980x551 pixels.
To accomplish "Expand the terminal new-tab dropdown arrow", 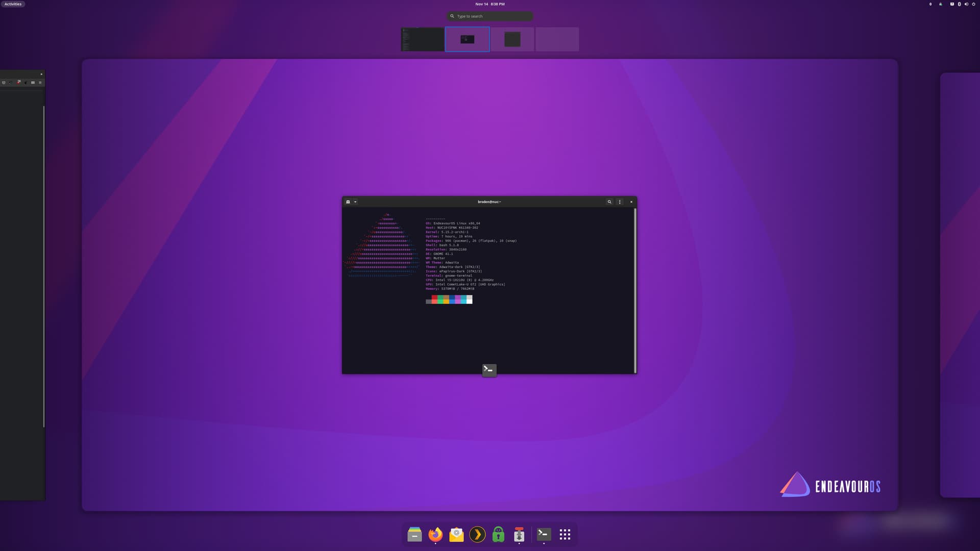I will [x=355, y=202].
